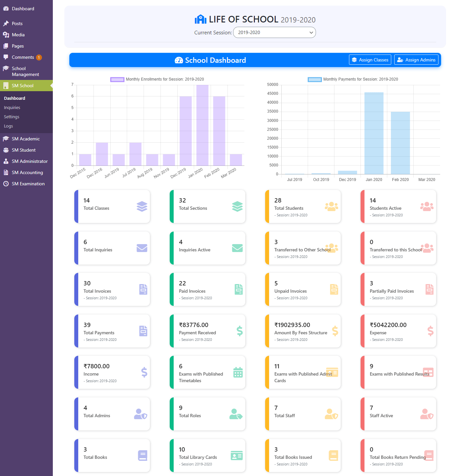Toggle Monthly Enrollments legend swatch

pyautogui.click(x=117, y=79)
